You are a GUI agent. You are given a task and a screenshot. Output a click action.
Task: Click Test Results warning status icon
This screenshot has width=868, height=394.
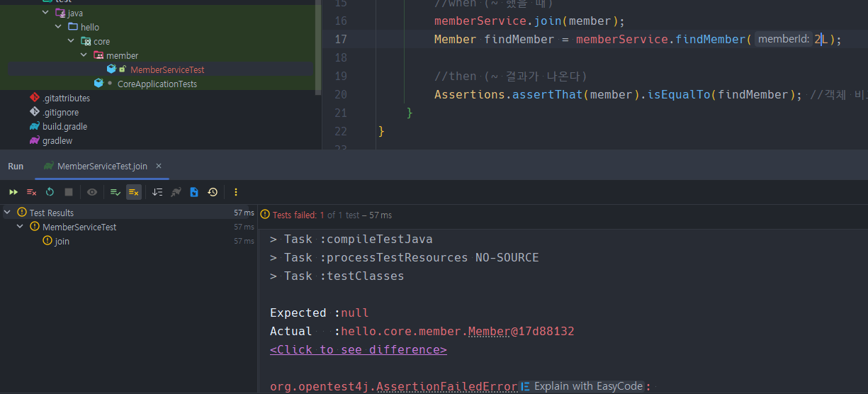click(22, 213)
